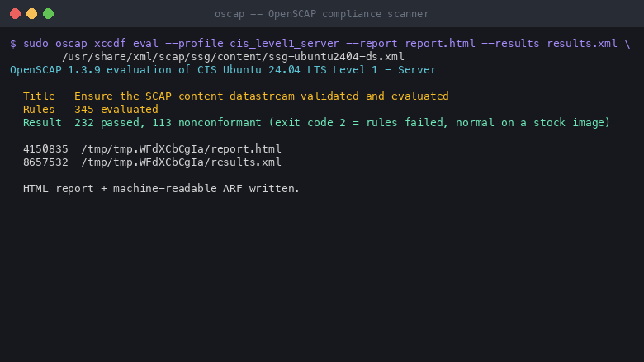
Task: Click the sudo command word
Action: 36,44
